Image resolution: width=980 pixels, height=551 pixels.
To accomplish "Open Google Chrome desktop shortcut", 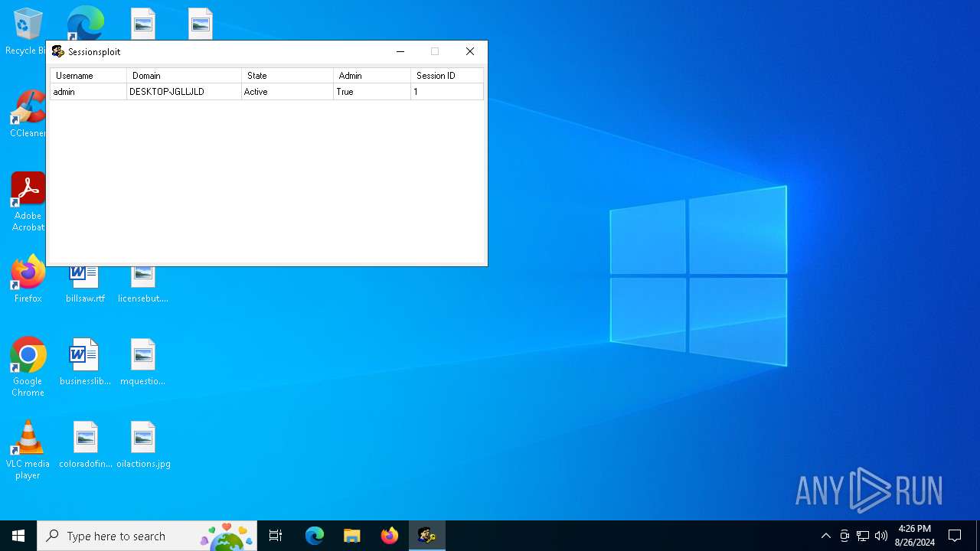I will pos(28,367).
